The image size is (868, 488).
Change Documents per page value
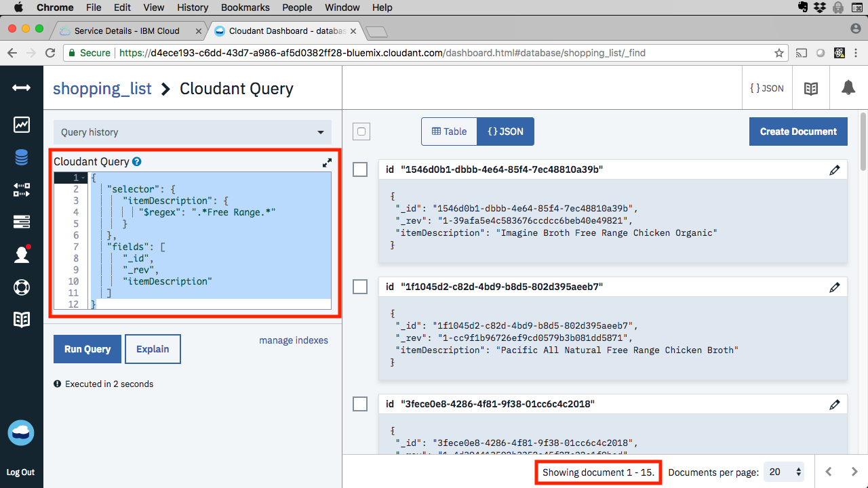click(783, 472)
